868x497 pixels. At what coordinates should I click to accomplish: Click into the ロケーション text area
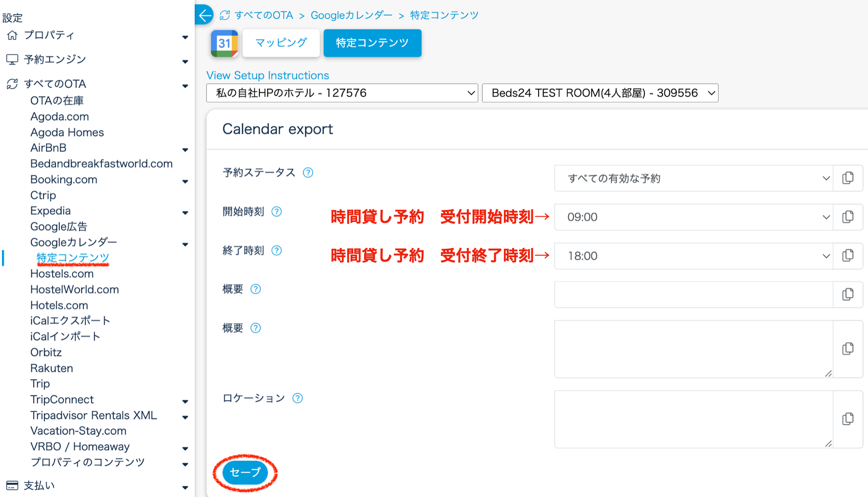click(x=693, y=419)
